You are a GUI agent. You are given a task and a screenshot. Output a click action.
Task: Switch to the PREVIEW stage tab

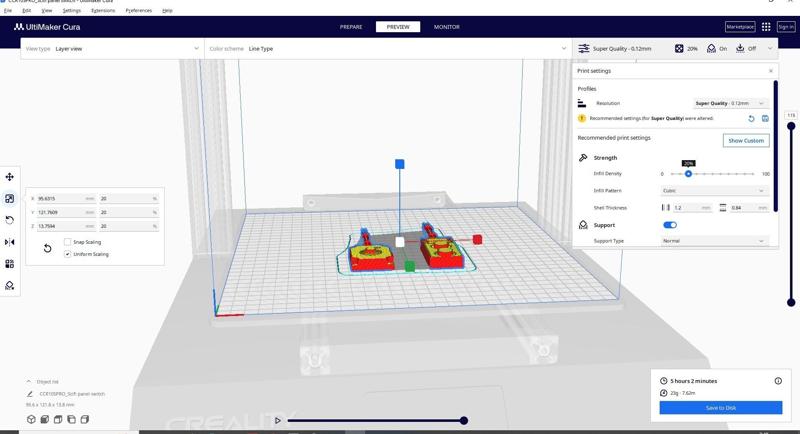tap(398, 27)
